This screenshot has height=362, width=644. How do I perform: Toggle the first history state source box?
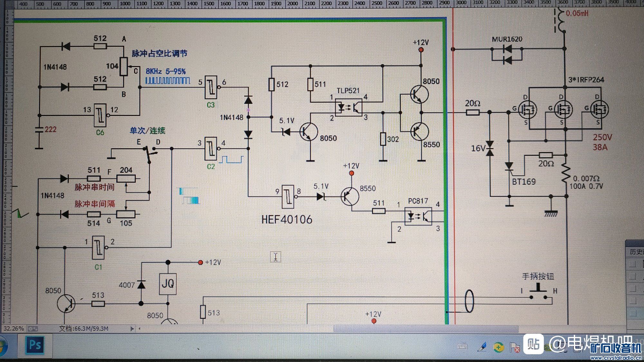(x=633, y=264)
